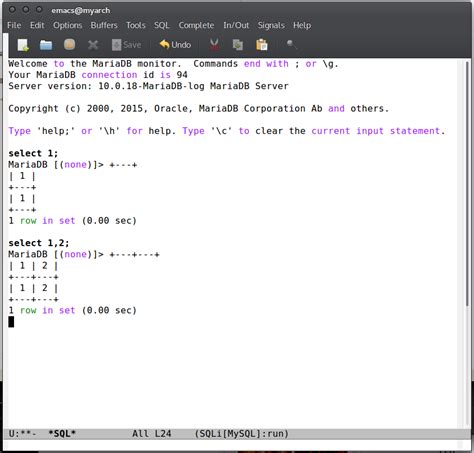This screenshot has height=453, width=474.
Task: Open the Edit menu
Action: pos(37,25)
